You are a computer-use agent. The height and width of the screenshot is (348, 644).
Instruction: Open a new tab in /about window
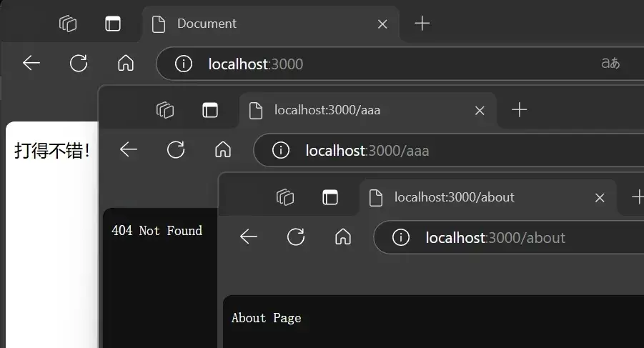coord(638,197)
